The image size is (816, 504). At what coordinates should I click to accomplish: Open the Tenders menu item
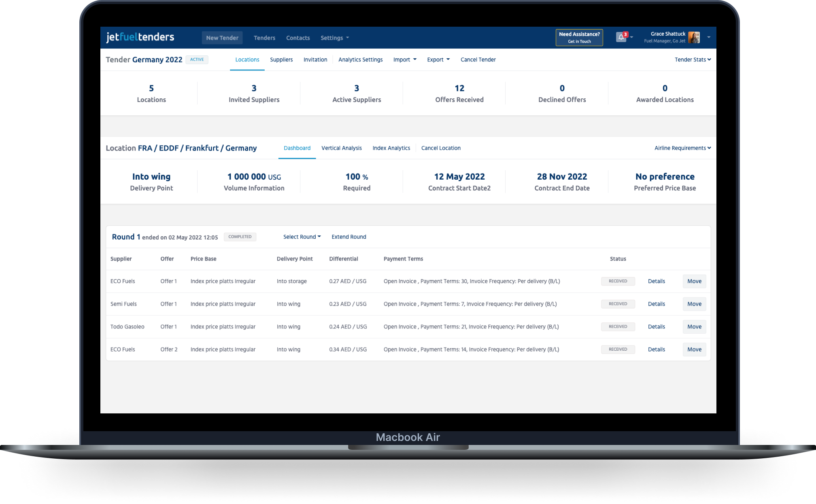(x=264, y=38)
